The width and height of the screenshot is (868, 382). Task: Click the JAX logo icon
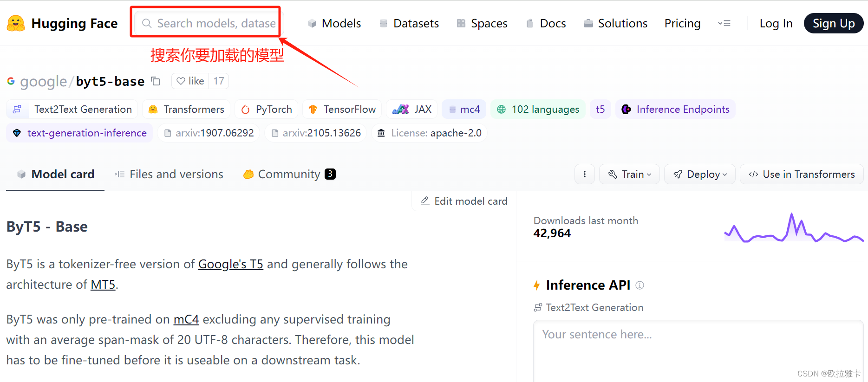[x=400, y=110]
